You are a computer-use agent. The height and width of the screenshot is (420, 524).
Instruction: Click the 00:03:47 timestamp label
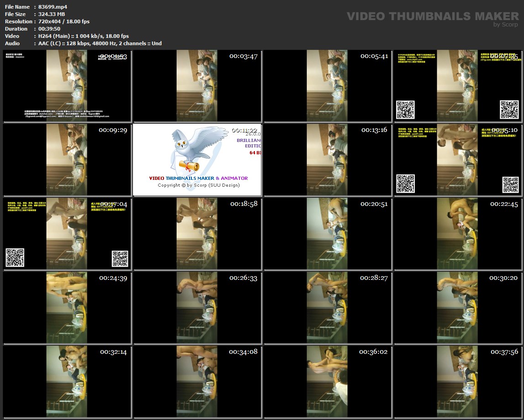243,56
